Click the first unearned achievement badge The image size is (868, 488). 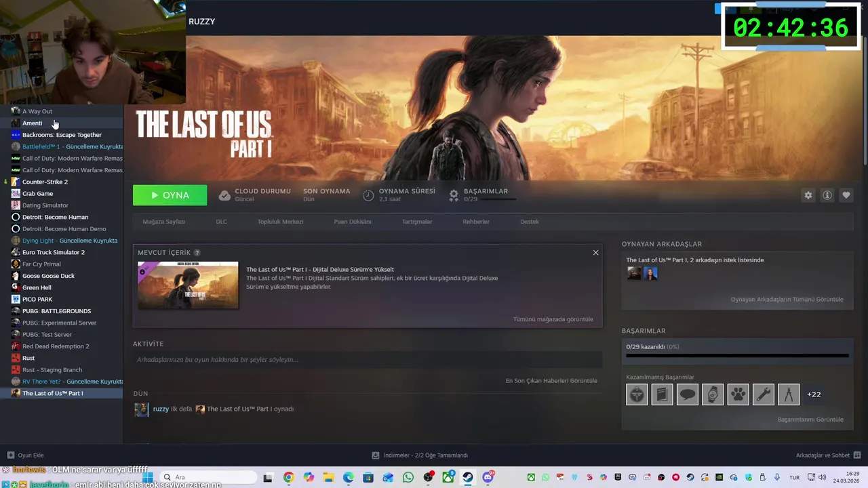[637, 394]
